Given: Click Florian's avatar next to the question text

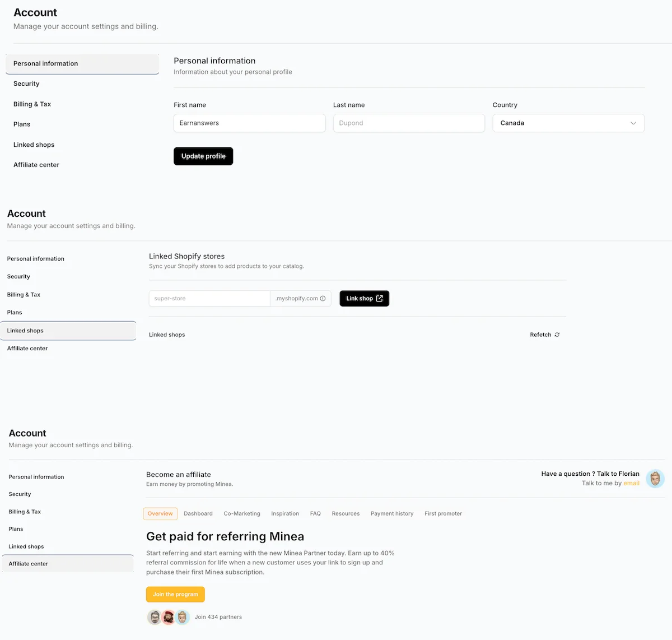Looking at the screenshot, I should tap(655, 479).
